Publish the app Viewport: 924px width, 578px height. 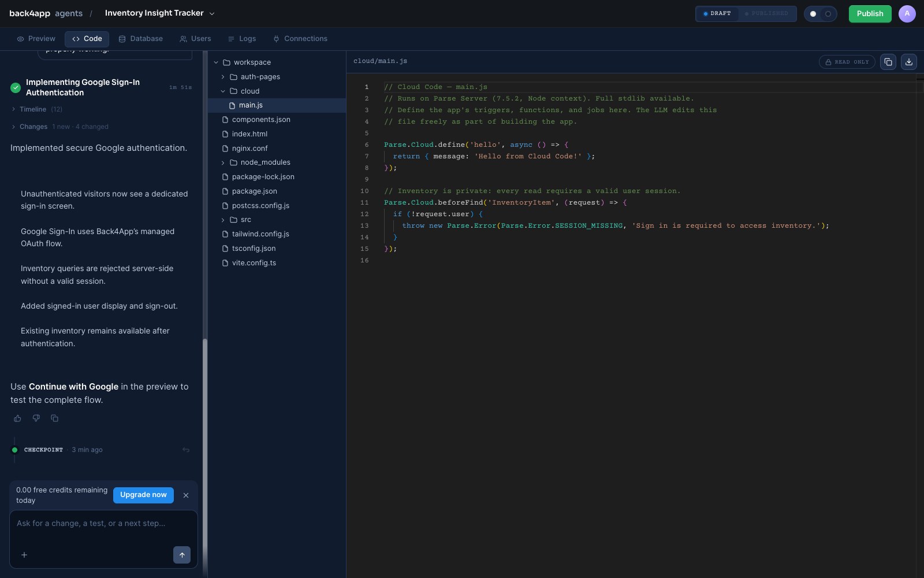click(870, 13)
